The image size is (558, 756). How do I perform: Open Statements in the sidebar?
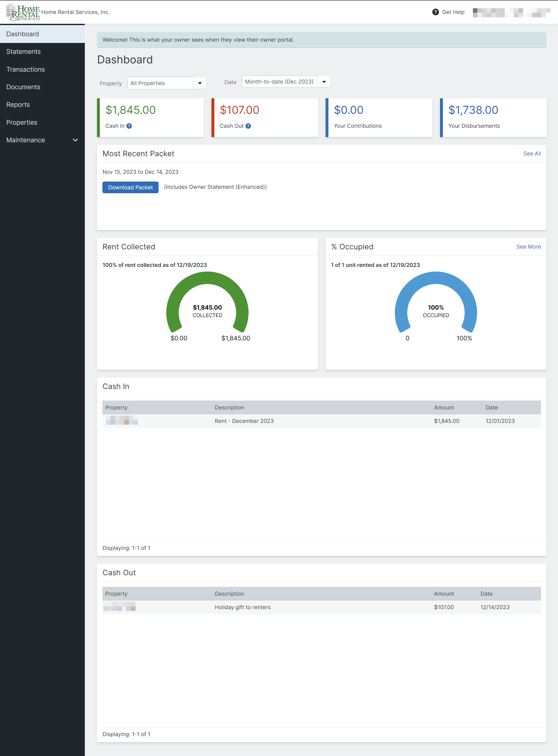(23, 52)
